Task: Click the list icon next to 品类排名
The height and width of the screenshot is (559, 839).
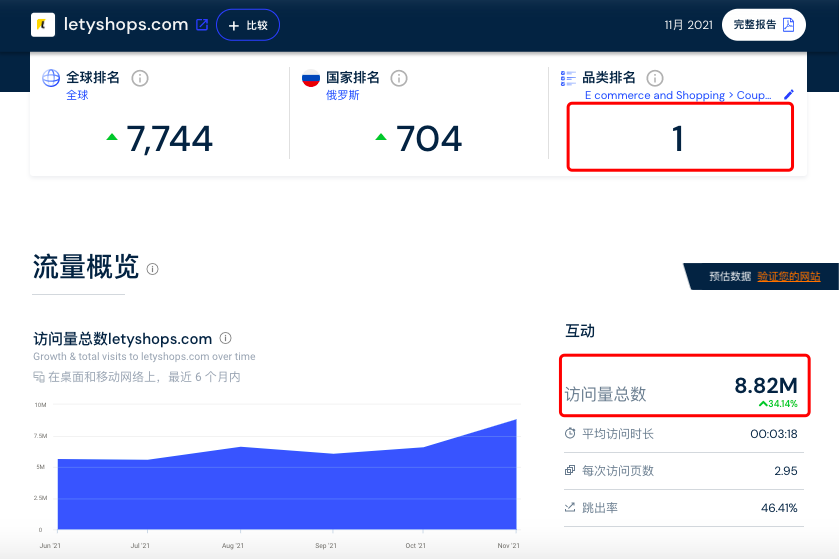Action: (568, 78)
